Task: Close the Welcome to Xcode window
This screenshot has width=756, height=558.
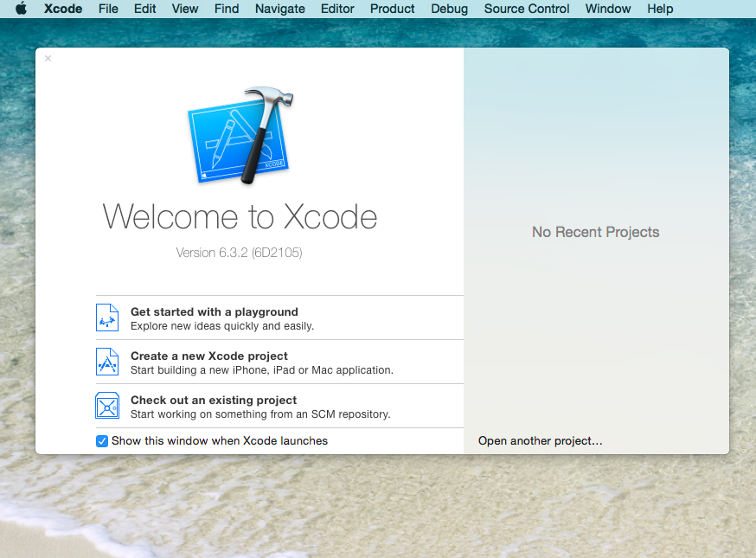Action: pos(48,58)
